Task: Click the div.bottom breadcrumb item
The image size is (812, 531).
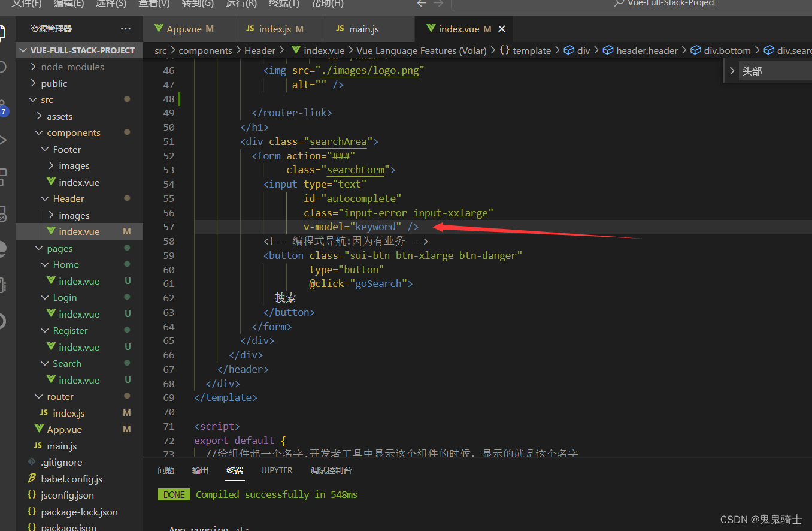Action: point(726,50)
